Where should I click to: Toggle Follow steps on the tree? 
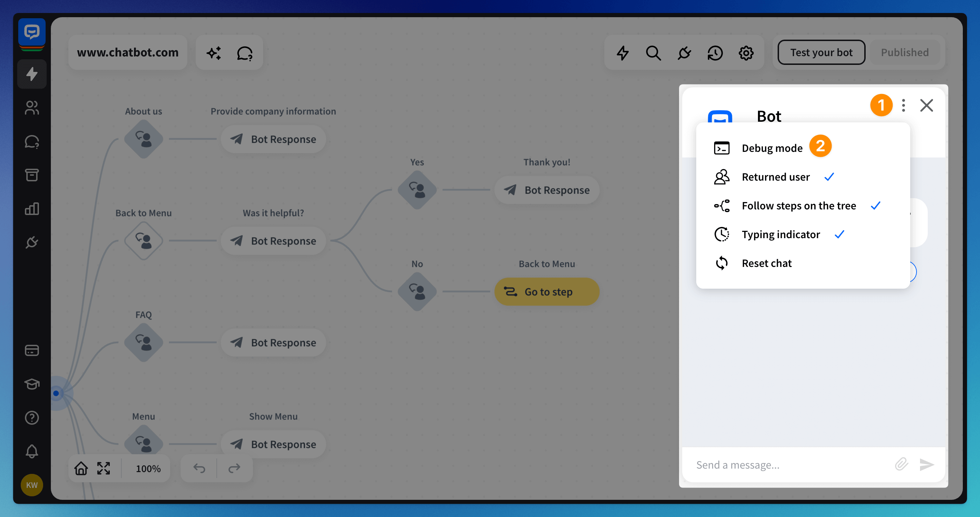798,206
